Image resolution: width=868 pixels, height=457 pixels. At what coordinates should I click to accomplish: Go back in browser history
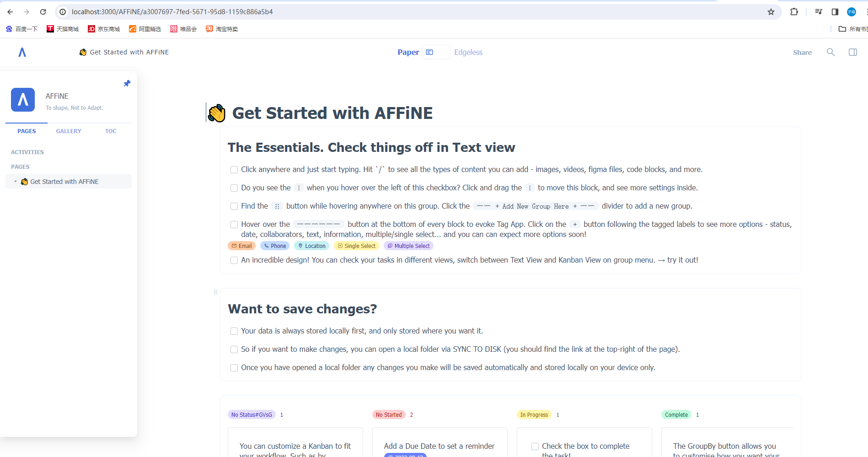[10, 12]
